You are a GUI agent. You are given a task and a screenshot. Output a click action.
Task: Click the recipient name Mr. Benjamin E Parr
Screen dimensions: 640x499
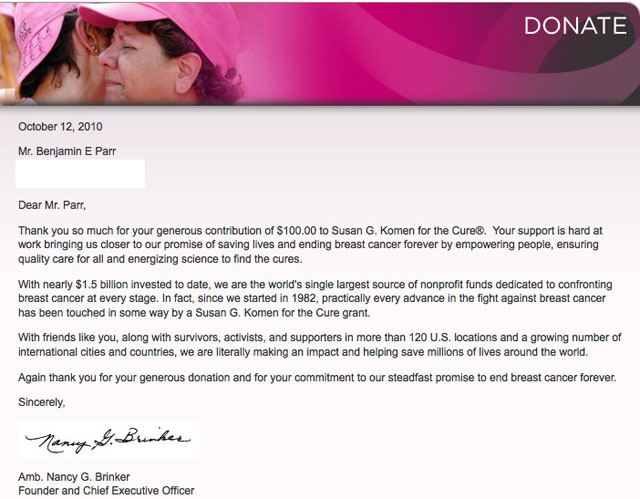click(x=72, y=151)
